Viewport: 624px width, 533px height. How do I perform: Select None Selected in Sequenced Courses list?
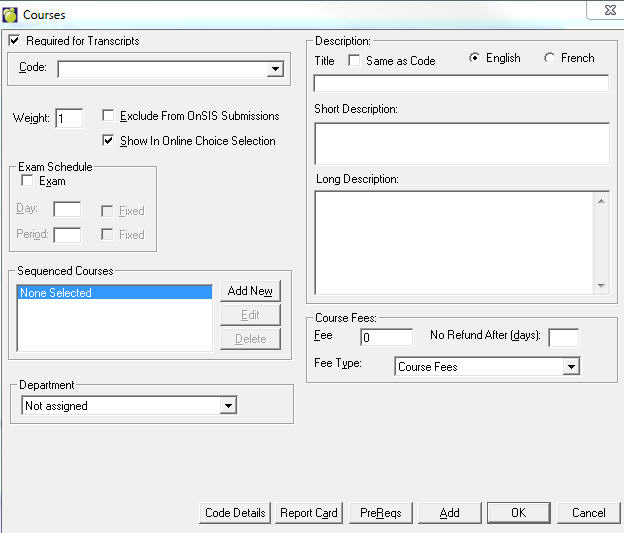coord(114,293)
